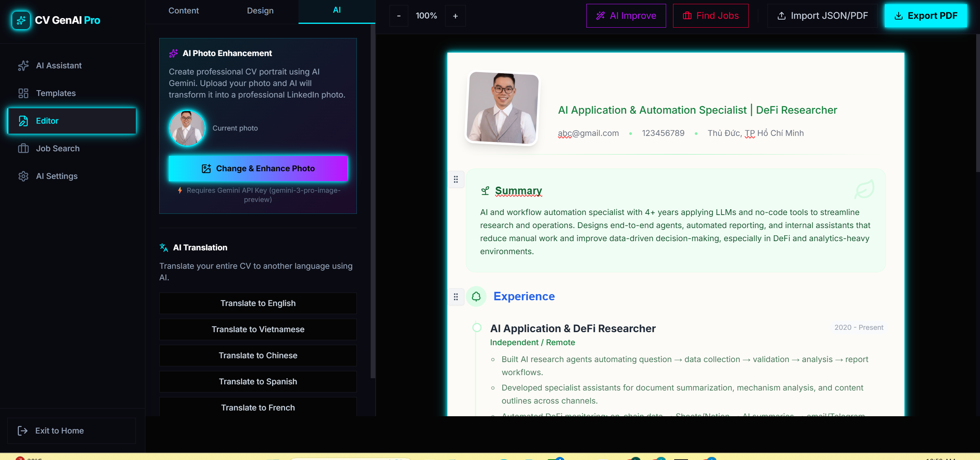Image resolution: width=980 pixels, height=460 pixels.
Task: Click the CV GenAI Pro logo icon
Action: 21,20
